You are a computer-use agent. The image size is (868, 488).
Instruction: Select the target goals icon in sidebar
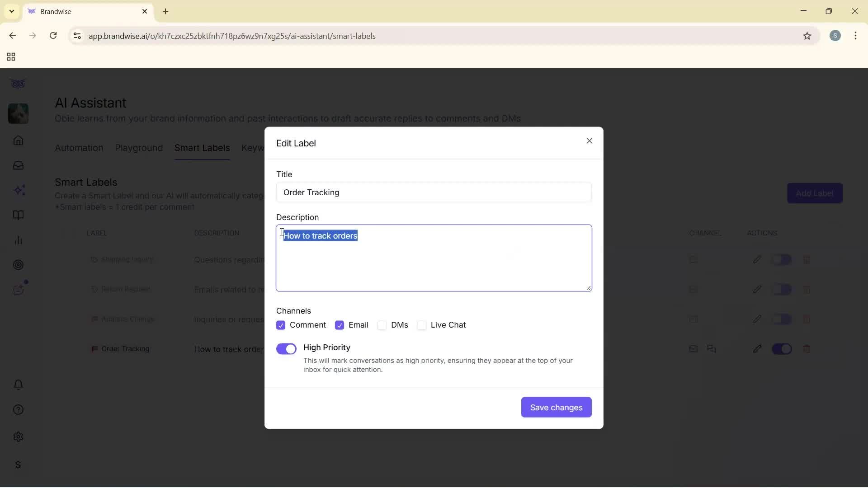point(18,265)
